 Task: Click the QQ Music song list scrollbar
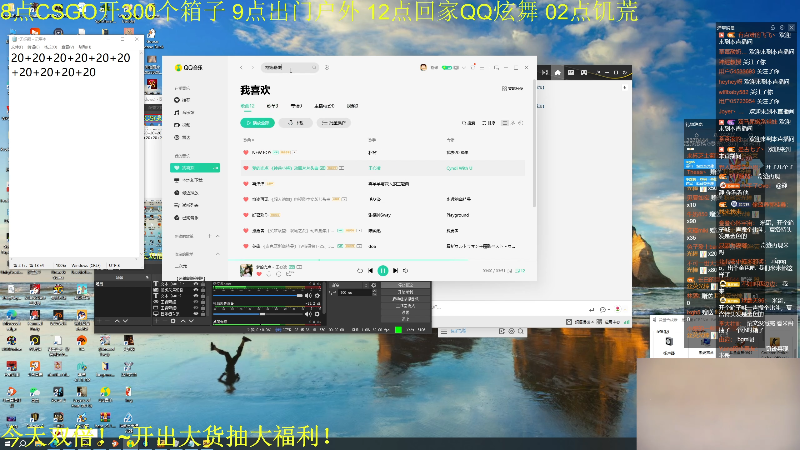point(534,143)
